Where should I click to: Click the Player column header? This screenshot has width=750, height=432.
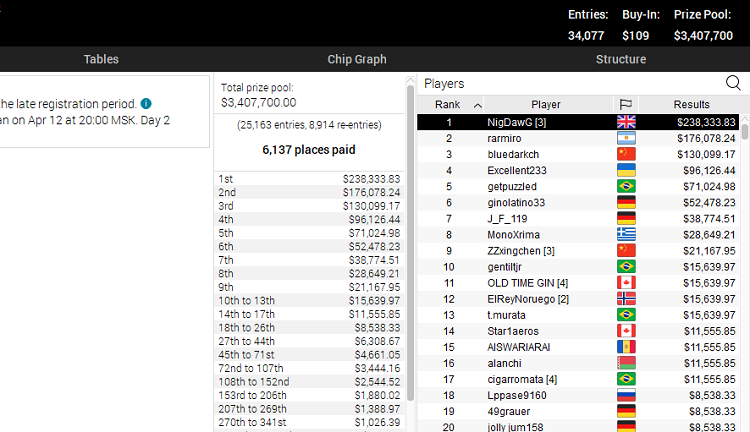(546, 104)
